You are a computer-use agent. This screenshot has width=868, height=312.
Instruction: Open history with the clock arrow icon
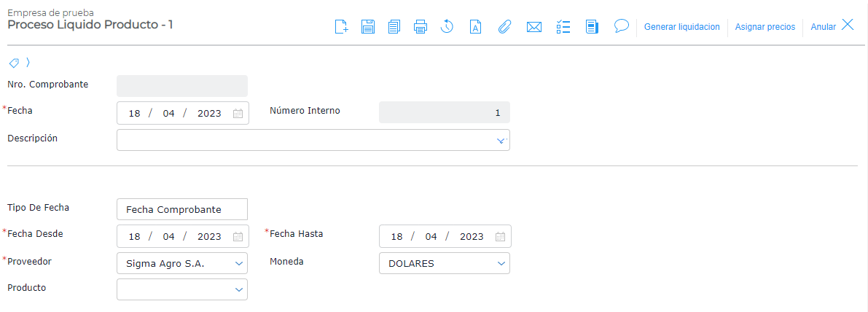pyautogui.click(x=447, y=27)
